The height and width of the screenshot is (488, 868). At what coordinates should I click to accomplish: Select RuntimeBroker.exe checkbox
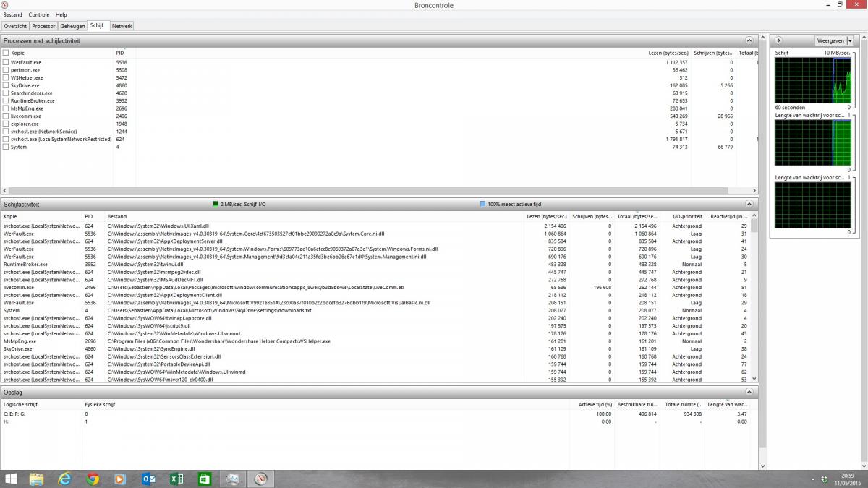pos(6,100)
